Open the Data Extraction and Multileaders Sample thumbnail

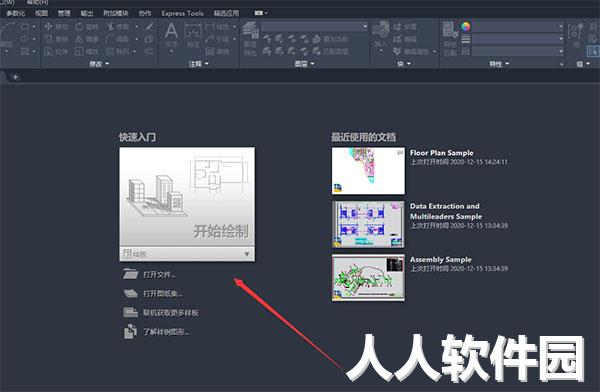point(368,224)
